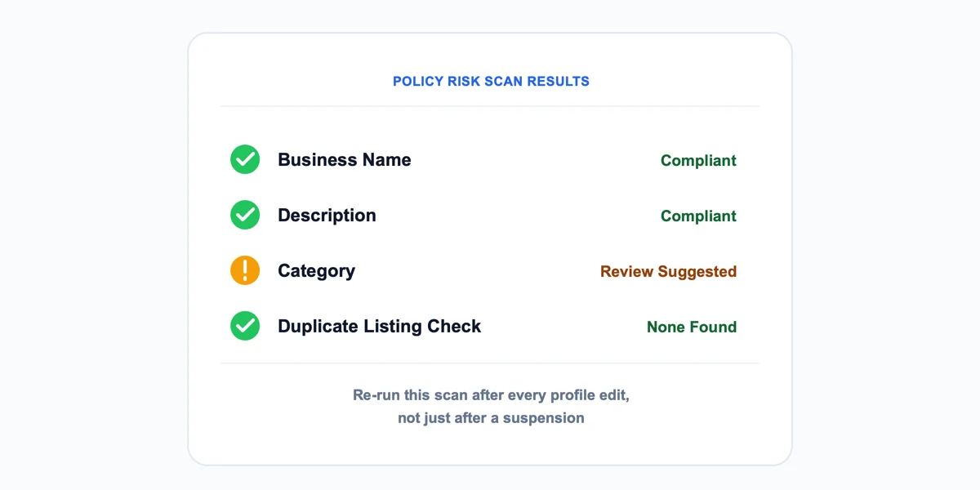Click the None Found status text
Viewport: 980px width, 490px height.
(x=692, y=327)
